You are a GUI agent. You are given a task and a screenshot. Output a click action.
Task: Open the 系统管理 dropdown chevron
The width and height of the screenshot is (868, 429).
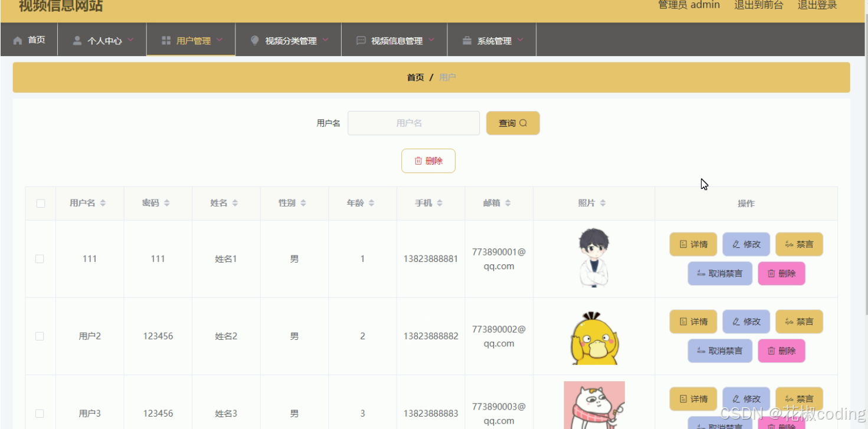[520, 40]
